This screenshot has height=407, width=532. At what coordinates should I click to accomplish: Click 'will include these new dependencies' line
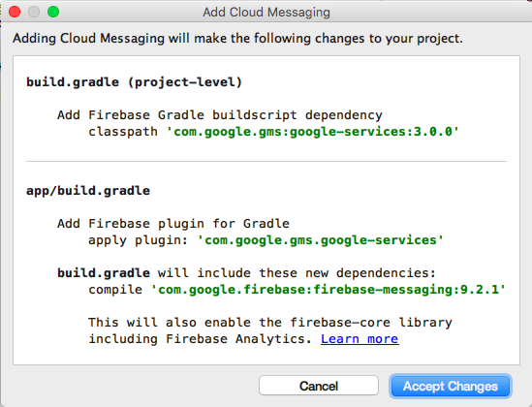pos(246,273)
